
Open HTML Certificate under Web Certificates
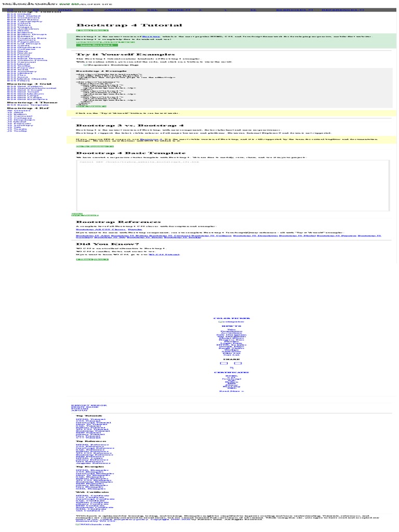coord(92,496)
